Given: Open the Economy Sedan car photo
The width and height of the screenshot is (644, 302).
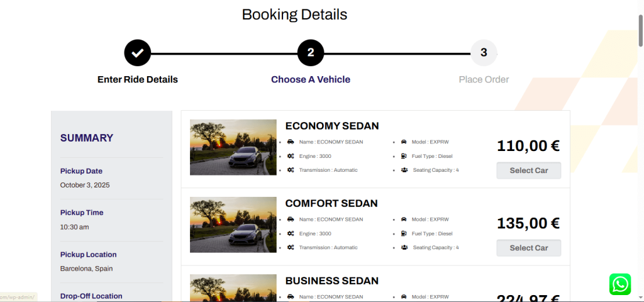Looking at the screenshot, I should pyautogui.click(x=233, y=147).
